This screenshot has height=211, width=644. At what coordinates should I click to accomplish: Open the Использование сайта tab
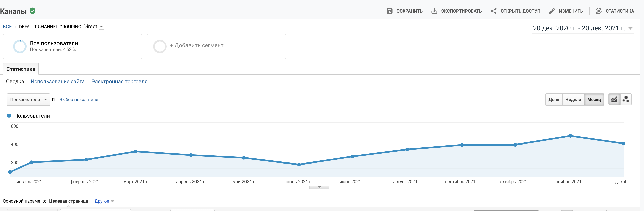coord(57,82)
